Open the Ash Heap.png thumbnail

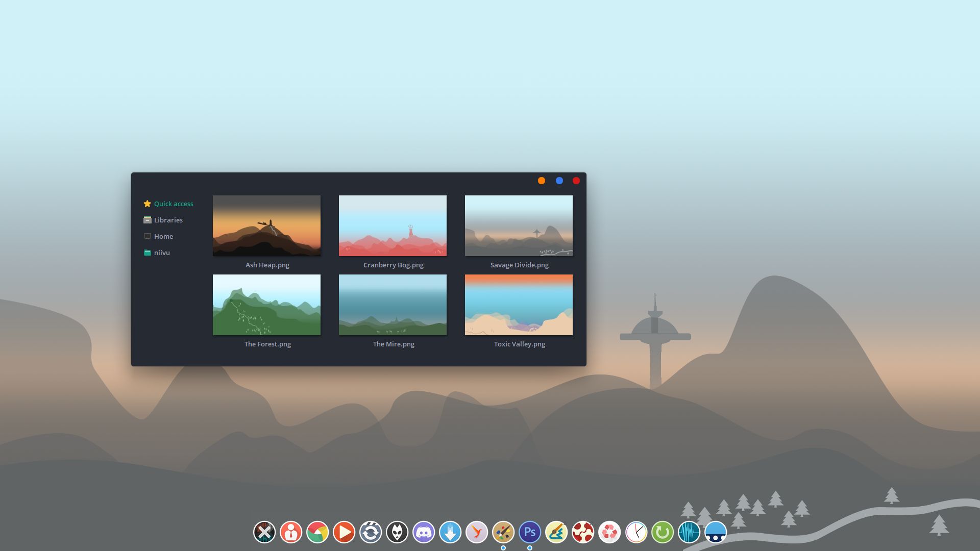[266, 225]
